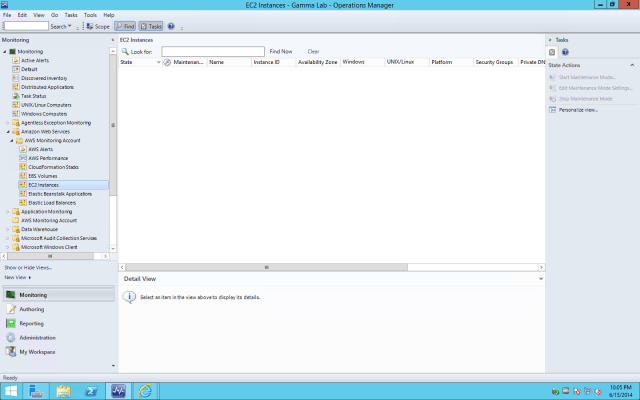Select AWS Performance view icon
The image size is (640, 400).
[23, 158]
